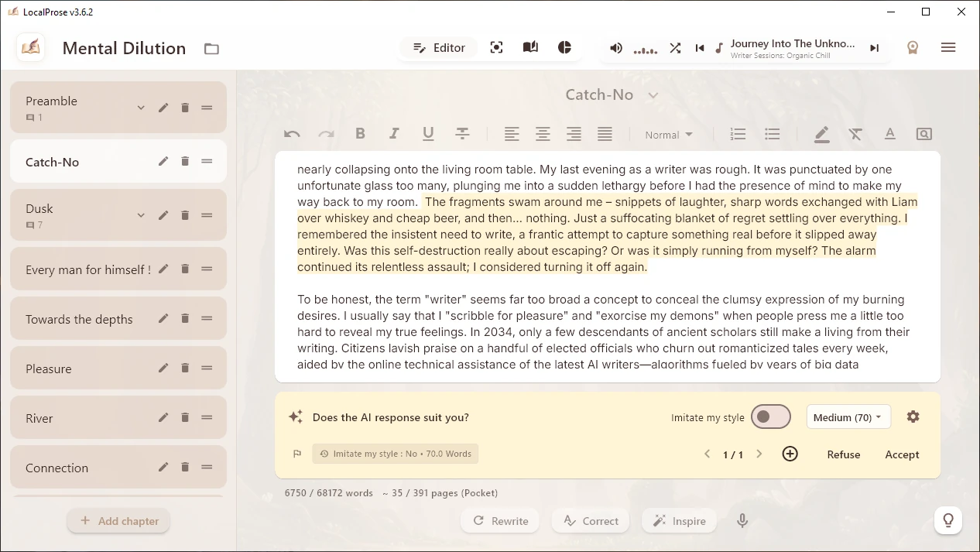Toggle Imitate my style switch

click(771, 417)
